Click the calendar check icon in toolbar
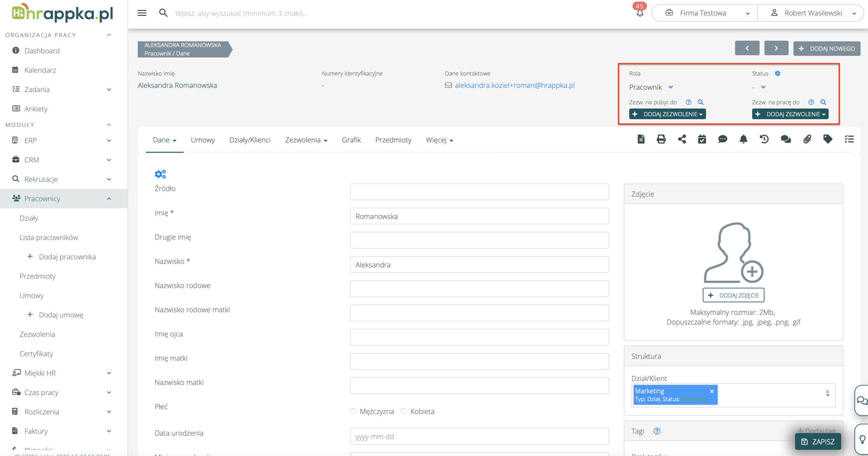 click(x=702, y=139)
